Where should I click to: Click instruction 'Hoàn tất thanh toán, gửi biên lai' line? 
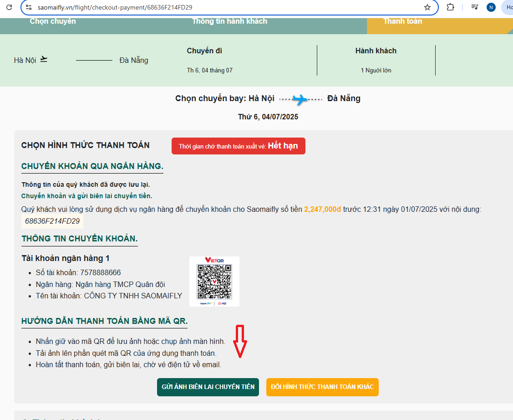128,365
